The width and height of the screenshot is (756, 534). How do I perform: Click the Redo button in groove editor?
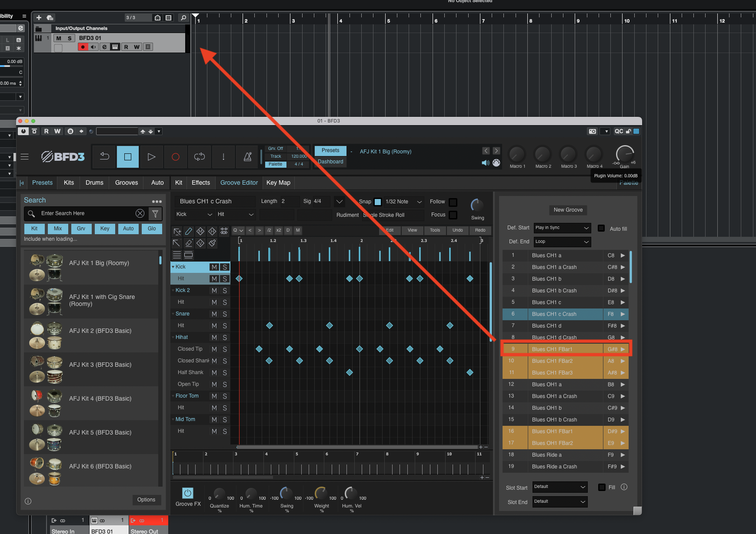480,230
